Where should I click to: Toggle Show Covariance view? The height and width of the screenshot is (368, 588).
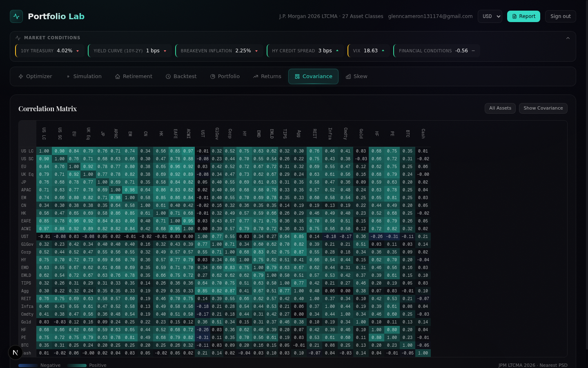543,108
